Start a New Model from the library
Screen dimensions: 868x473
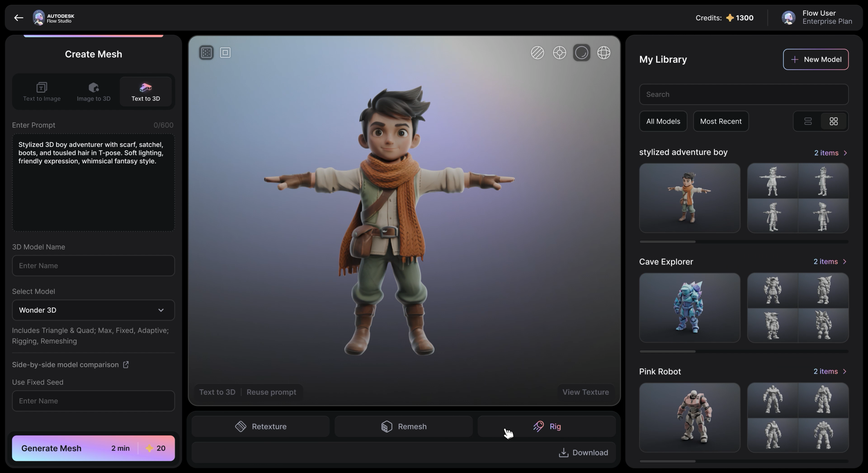pyautogui.click(x=816, y=59)
